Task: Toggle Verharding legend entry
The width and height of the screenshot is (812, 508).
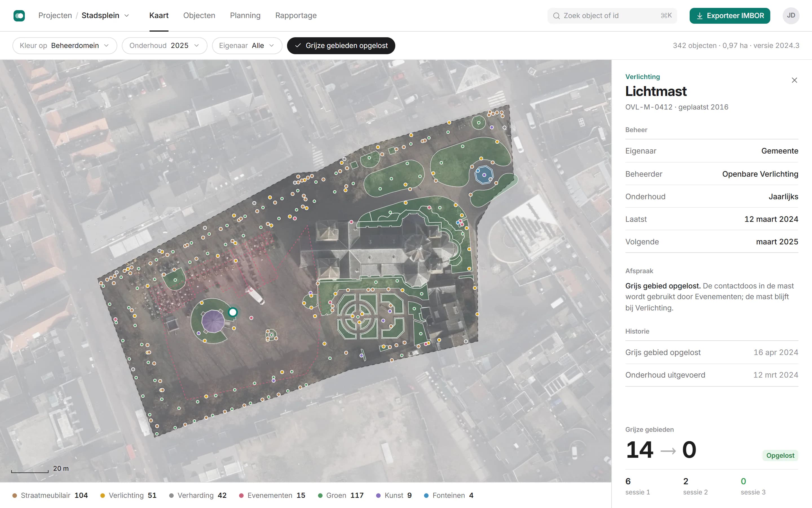Action: click(198, 495)
